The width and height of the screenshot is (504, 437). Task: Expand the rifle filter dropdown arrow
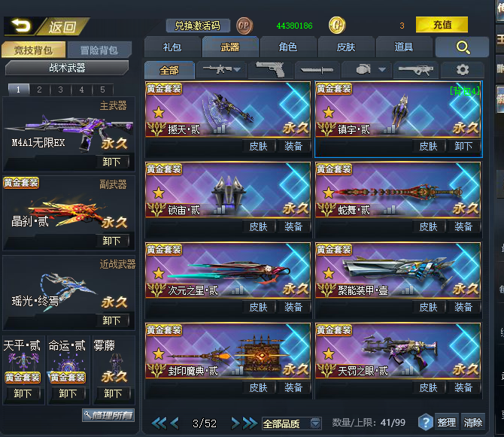coord(237,69)
